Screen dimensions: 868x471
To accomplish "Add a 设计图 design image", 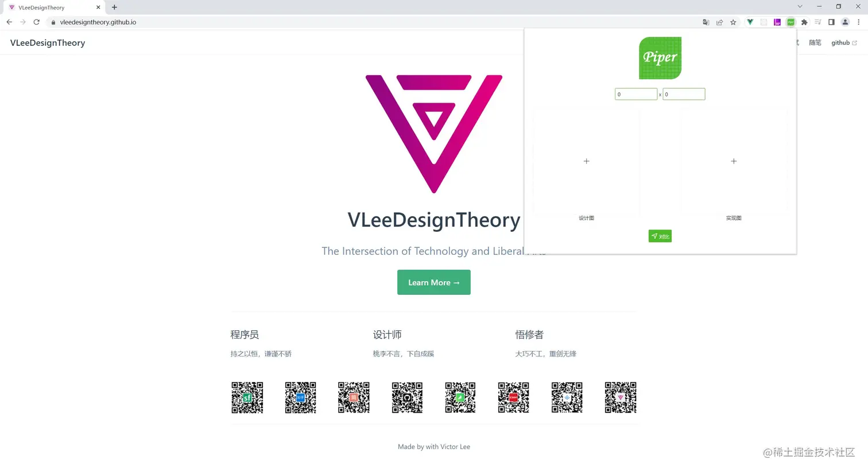I will [586, 161].
